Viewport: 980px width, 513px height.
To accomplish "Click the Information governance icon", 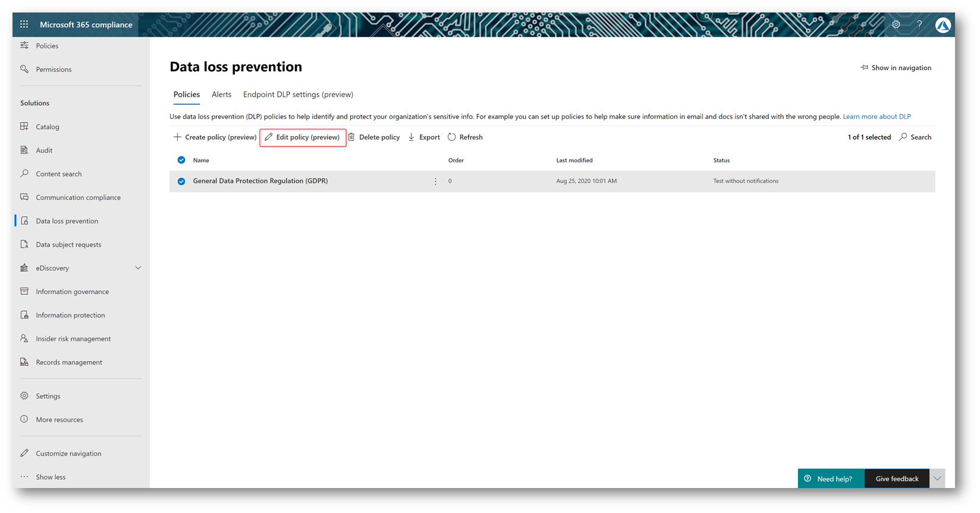I will [x=24, y=291].
